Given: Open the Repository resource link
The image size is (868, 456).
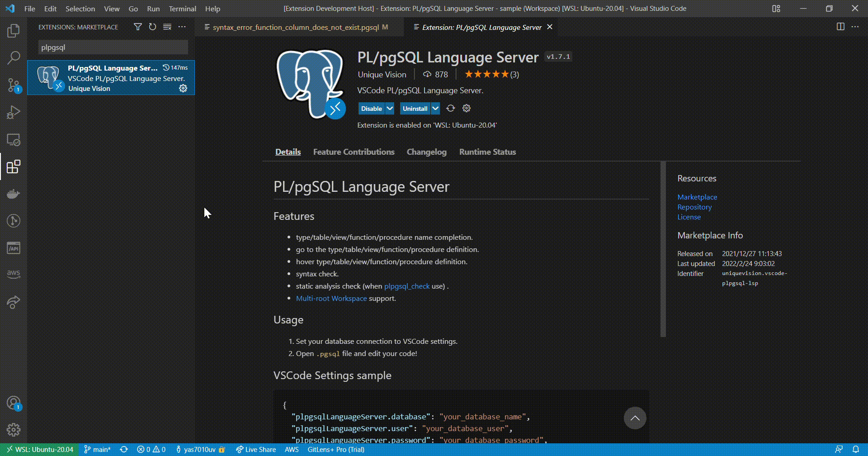Looking at the screenshot, I should [x=694, y=207].
